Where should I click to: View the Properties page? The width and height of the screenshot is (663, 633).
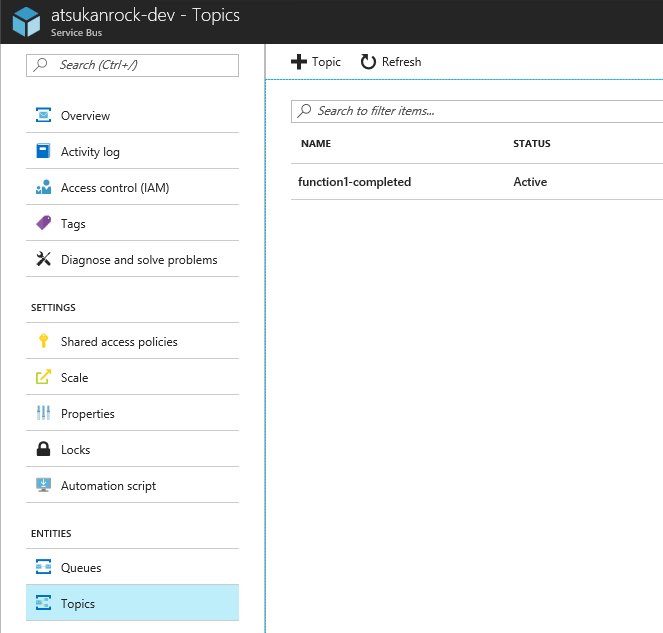coord(132,413)
